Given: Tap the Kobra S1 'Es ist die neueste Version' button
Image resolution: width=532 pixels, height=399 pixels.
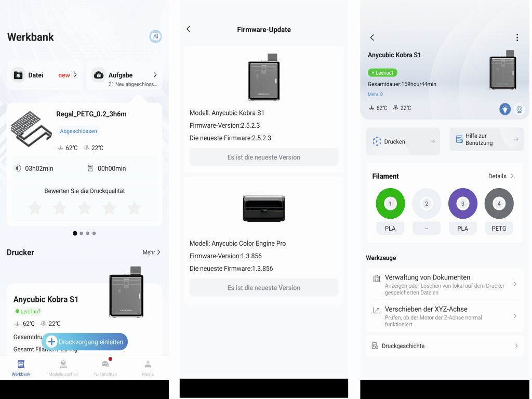Looking at the screenshot, I should point(263,157).
